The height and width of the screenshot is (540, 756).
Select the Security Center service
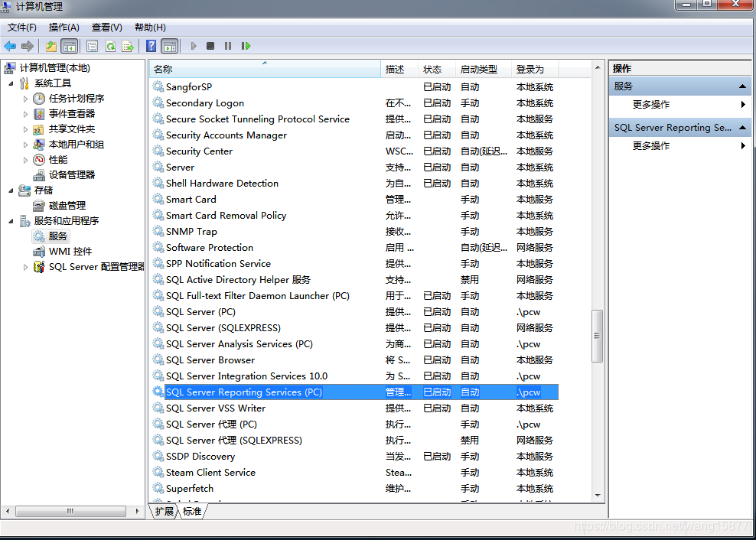(x=355, y=151)
